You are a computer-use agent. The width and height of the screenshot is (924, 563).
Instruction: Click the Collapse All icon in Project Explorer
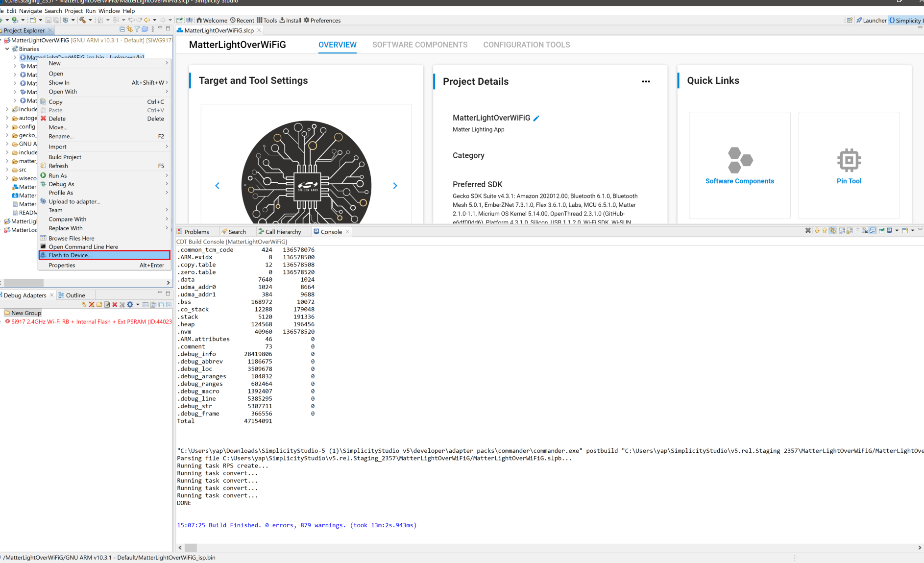tap(122, 29)
